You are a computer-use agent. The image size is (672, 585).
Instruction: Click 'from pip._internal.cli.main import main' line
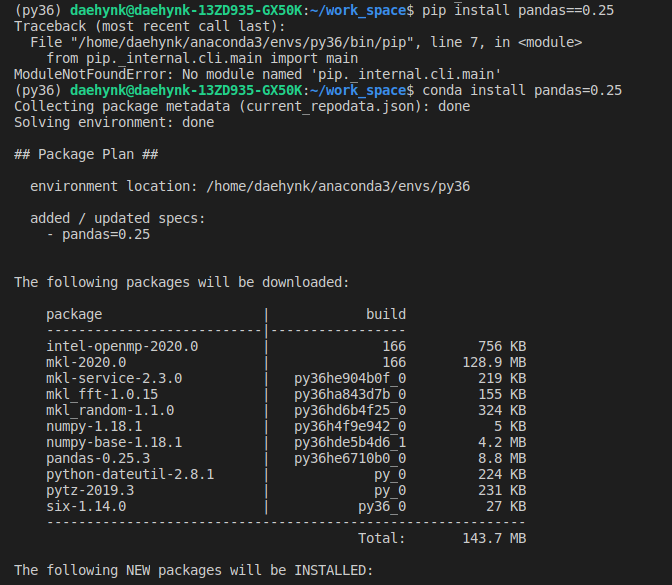tap(202, 58)
